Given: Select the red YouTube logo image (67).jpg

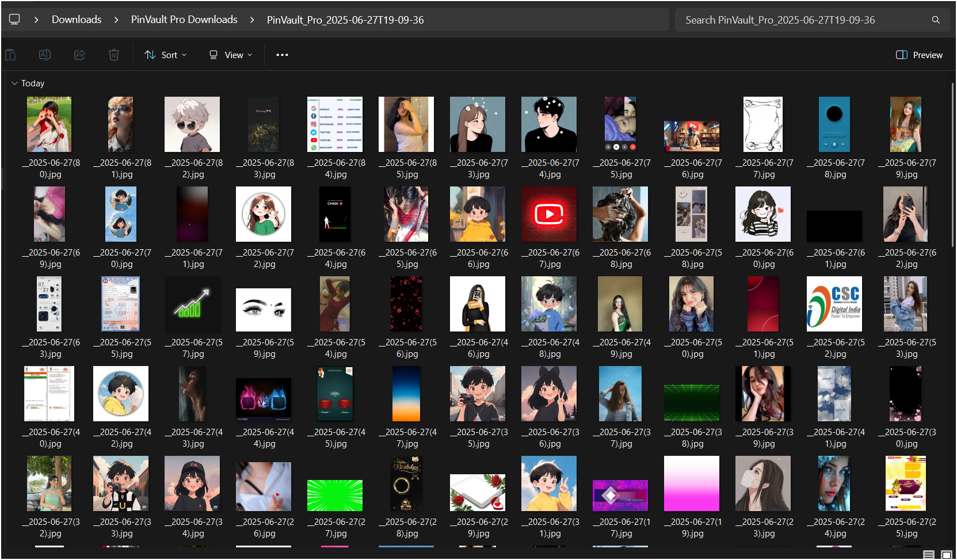Looking at the screenshot, I should (x=549, y=214).
